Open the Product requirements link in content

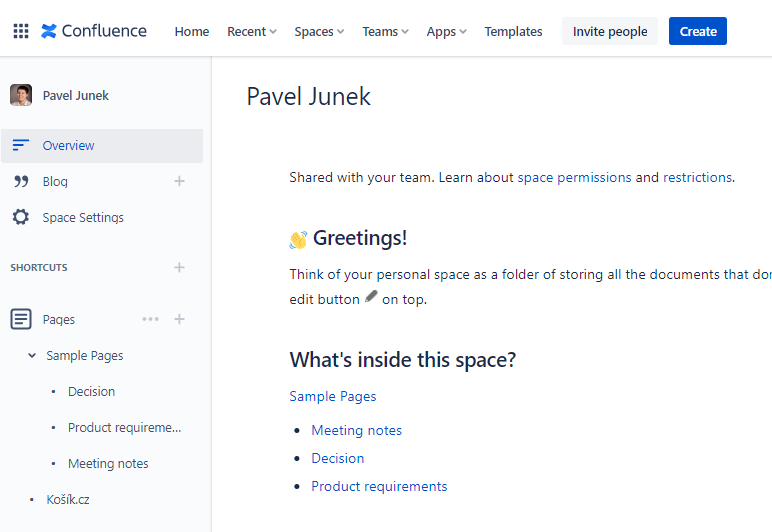(x=379, y=486)
